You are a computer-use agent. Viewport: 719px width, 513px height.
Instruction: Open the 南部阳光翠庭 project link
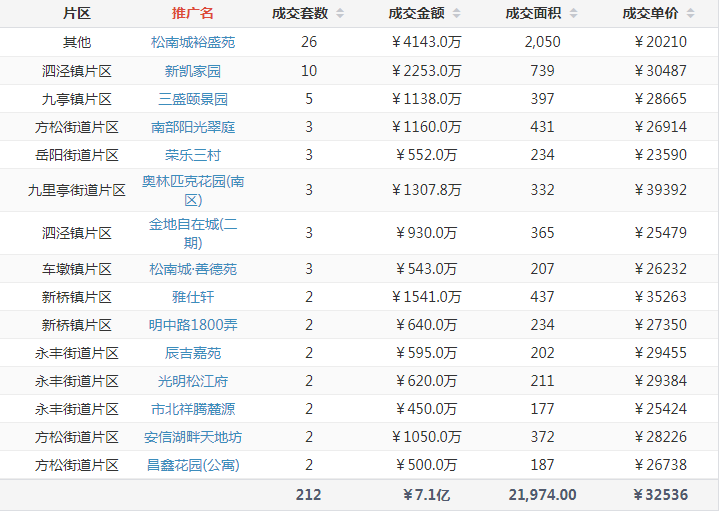(x=193, y=127)
